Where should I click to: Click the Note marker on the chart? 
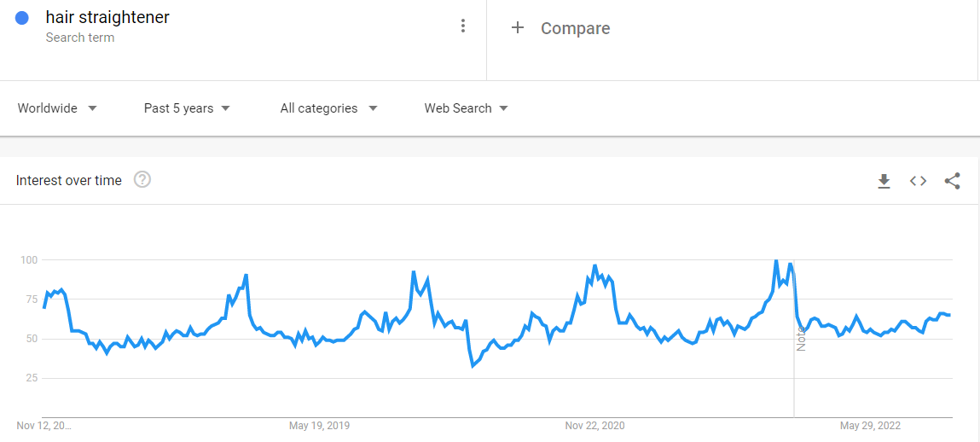(x=801, y=339)
